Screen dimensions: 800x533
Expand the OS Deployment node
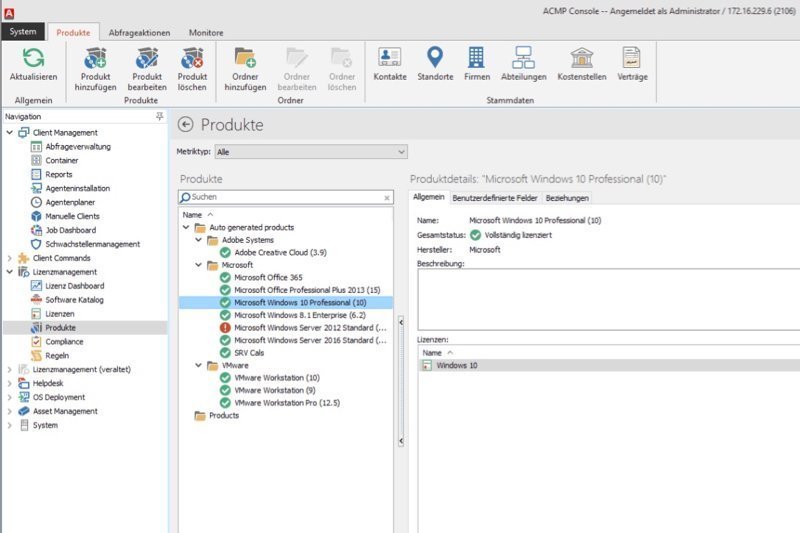click(10, 397)
